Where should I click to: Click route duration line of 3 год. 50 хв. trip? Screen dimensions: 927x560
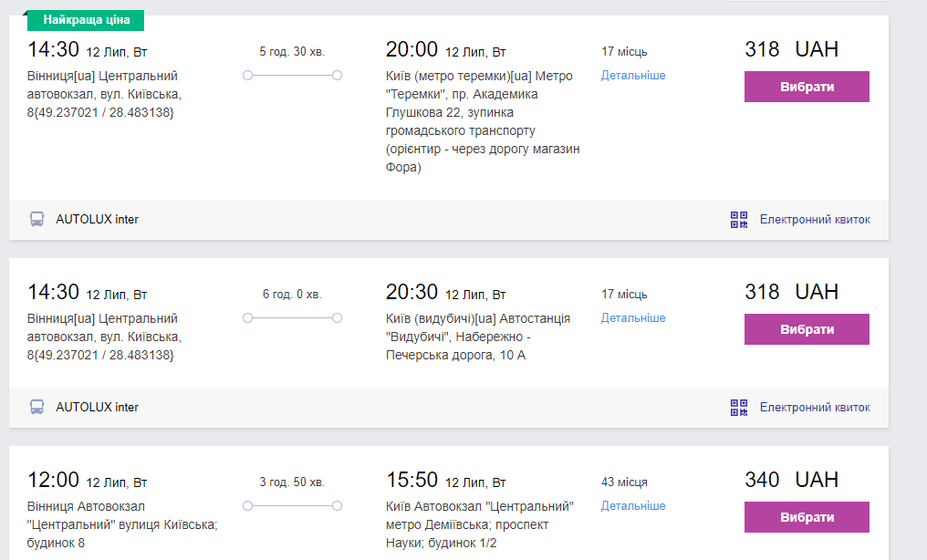292,505
